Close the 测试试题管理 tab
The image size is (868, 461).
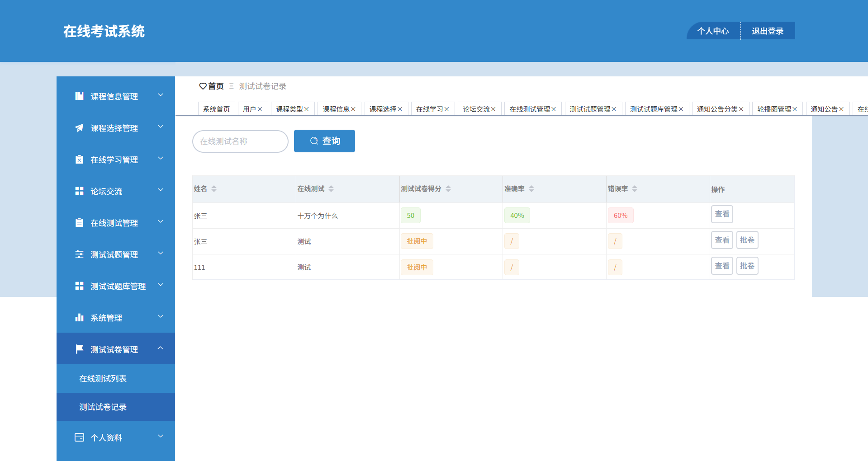(614, 109)
